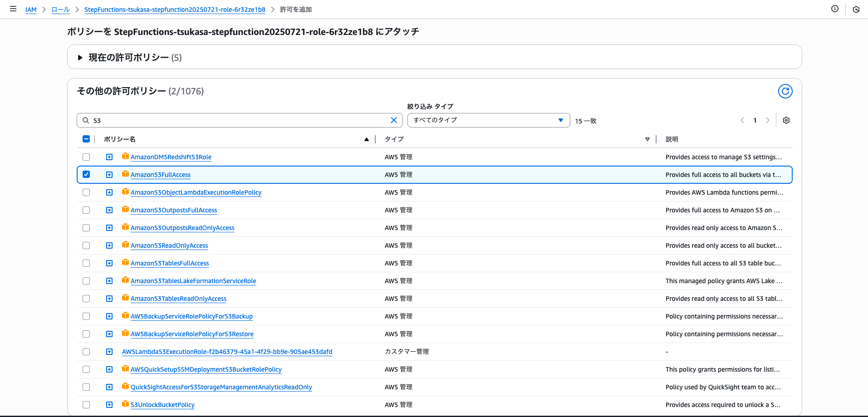
Task: Open the hamburger navigation menu
Action: pyautogui.click(x=13, y=9)
